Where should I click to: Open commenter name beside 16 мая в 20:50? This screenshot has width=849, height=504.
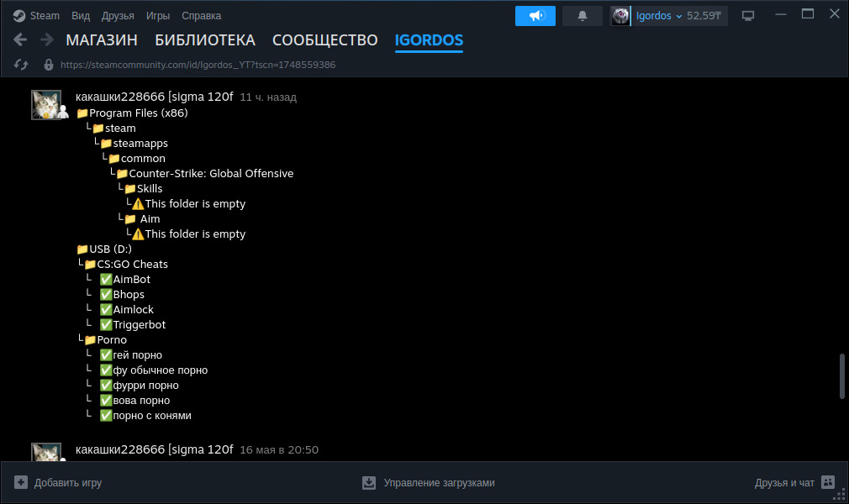155,450
